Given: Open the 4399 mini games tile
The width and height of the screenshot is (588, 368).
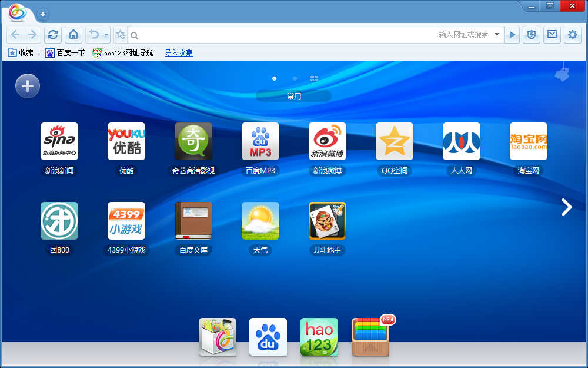Looking at the screenshot, I should (126, 221).
